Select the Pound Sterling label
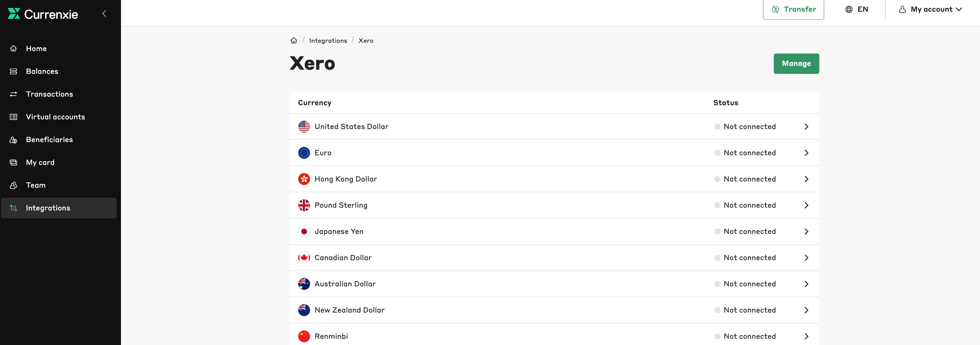The height and width of the screenshot is (345, 980). (341, 205)
